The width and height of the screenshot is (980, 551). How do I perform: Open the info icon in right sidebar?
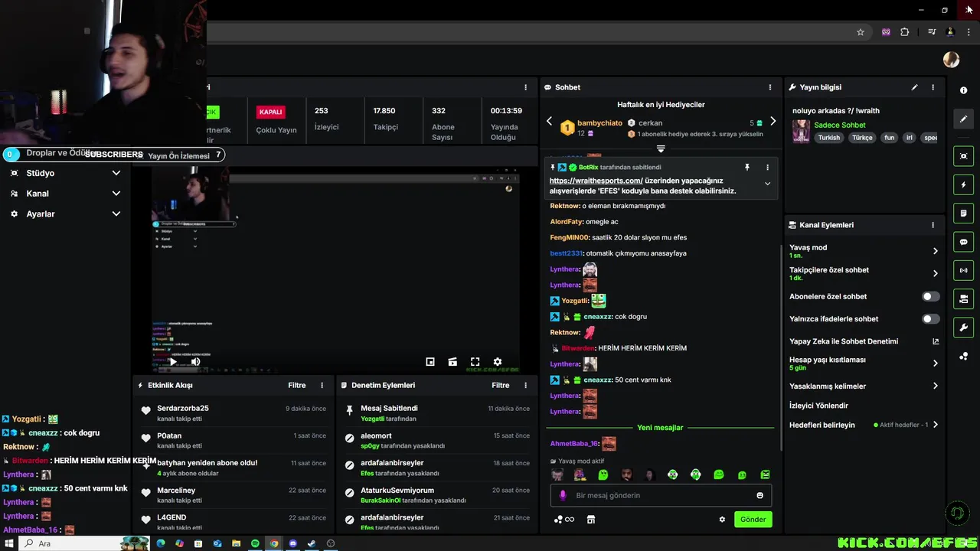pos(963,90)
